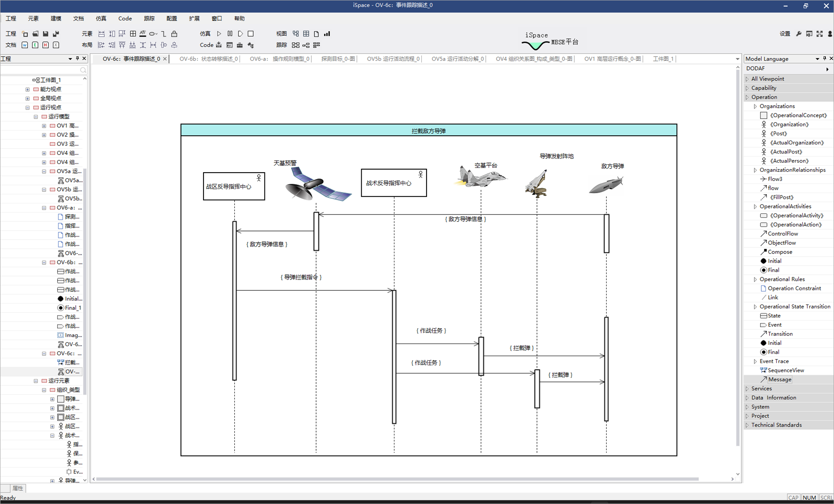Export document as Word (W icon)
This screenshot has height=504, width=834.
(x=25, y=45)
